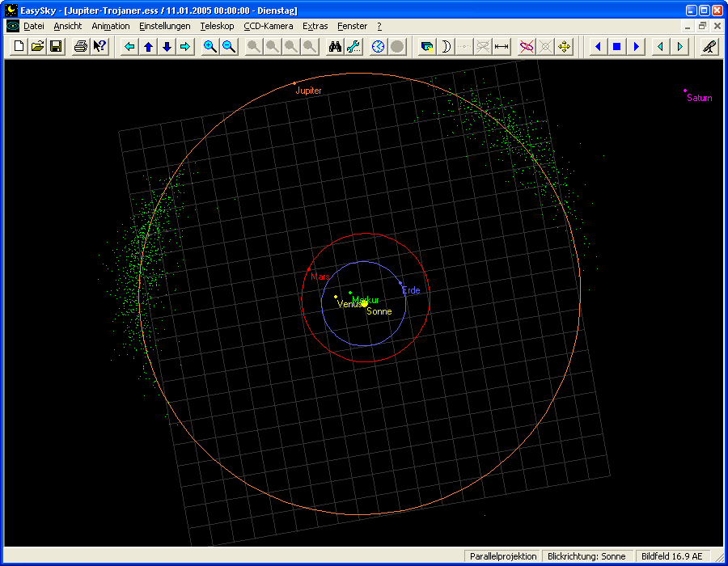Click the Jupiter label on the orbit

(308, 91)
